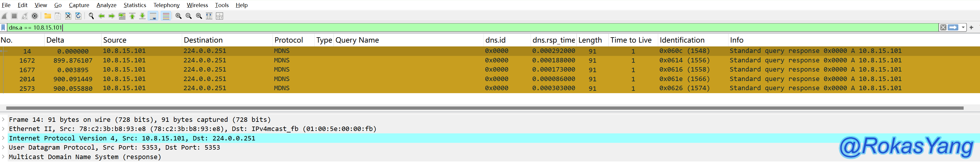This screenshot has height=165, width=980.
Task: Toggle auto-scroll during live capture
Action: click(153, 16)
